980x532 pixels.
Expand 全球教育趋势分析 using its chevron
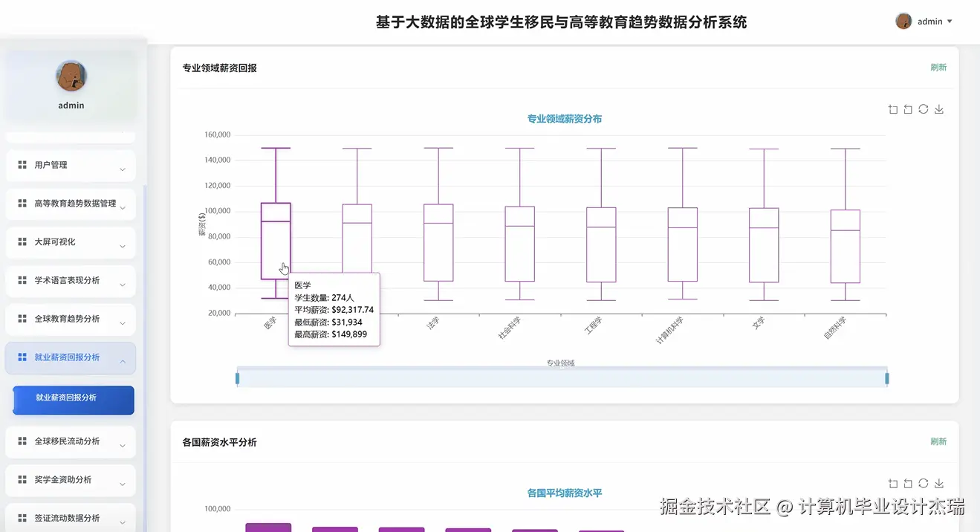click(123, 324)
